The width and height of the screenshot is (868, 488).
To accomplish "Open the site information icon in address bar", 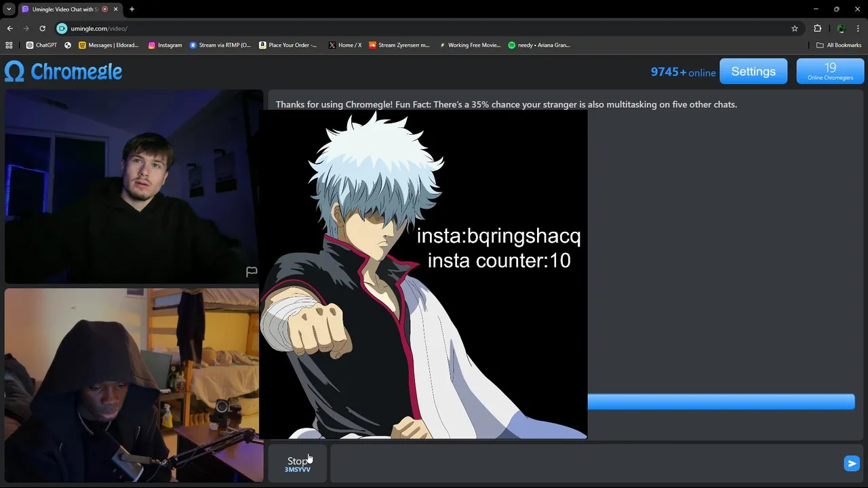I will [x=62, y=28].
